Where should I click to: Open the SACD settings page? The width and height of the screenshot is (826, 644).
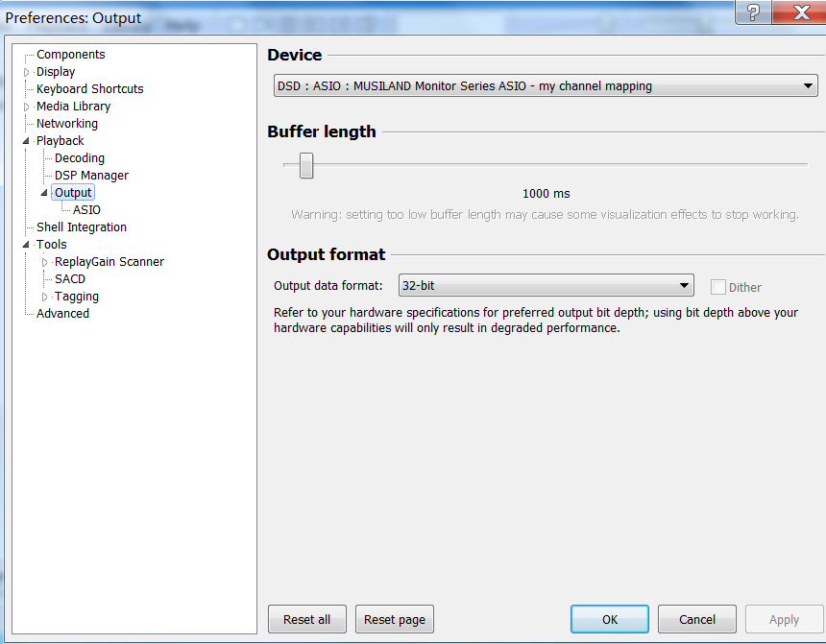coord(70,279)
